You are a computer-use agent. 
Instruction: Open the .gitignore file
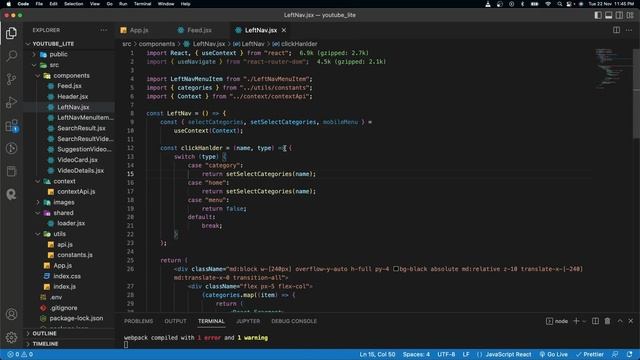point(64,308)
